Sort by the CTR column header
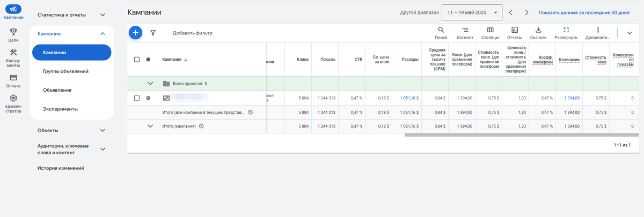644x217 pixels. click(x=358, y=60)
